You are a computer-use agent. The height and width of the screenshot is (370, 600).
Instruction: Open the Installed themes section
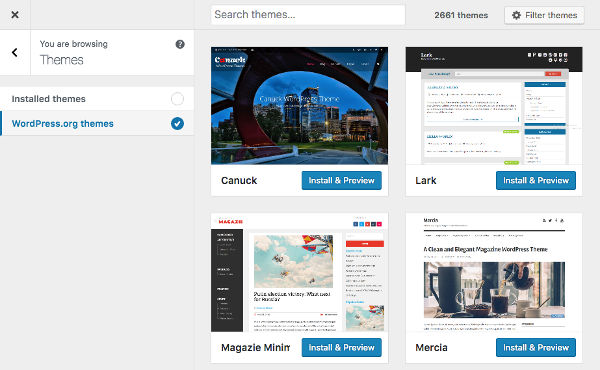97,99
